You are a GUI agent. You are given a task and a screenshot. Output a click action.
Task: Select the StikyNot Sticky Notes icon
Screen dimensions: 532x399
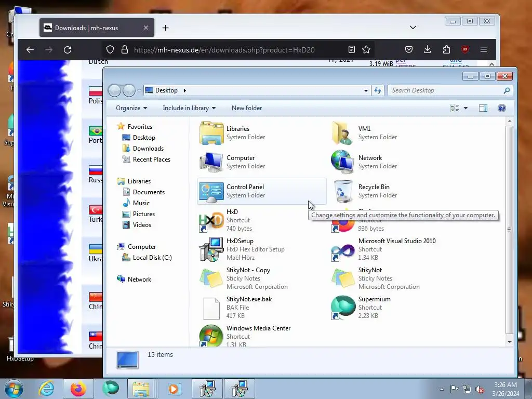coord(343,278)
